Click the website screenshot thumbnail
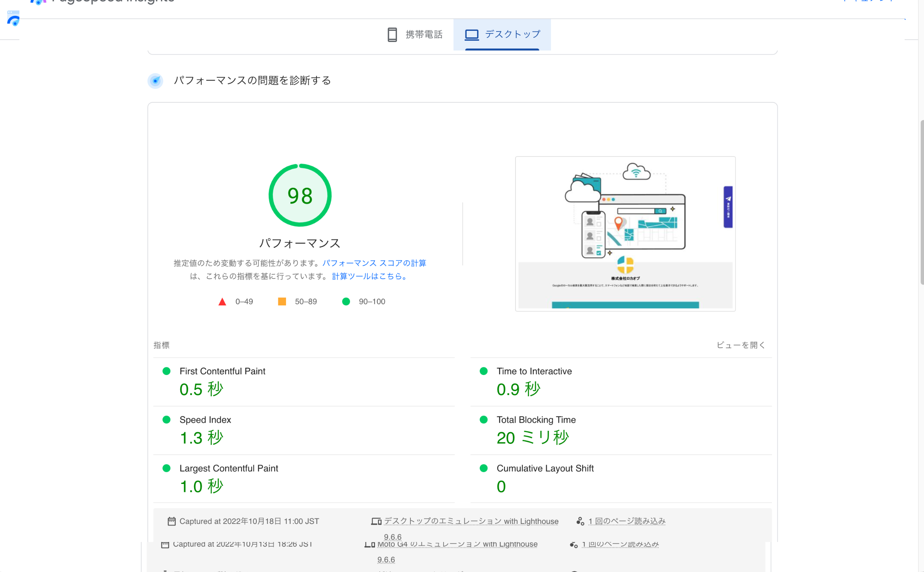924x572 pixels. tap(625, 233)
